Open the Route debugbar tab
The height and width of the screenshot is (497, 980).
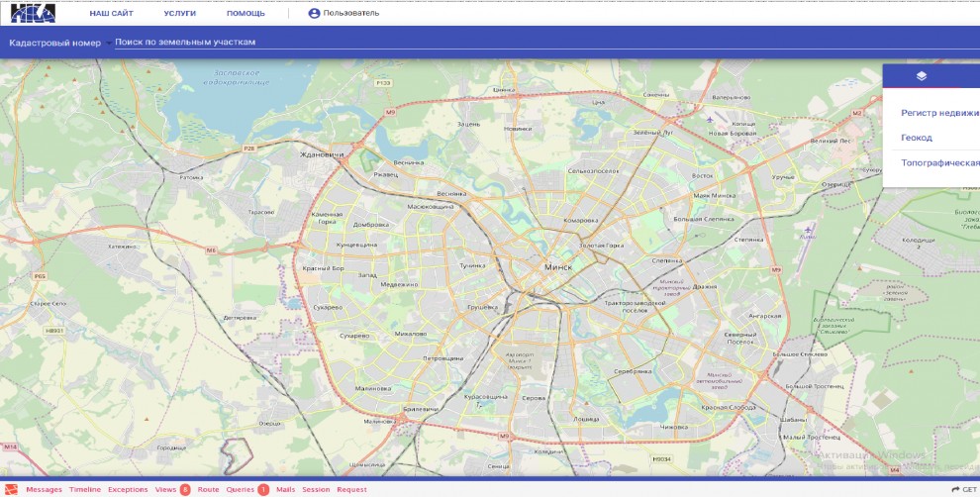[208, 489]
